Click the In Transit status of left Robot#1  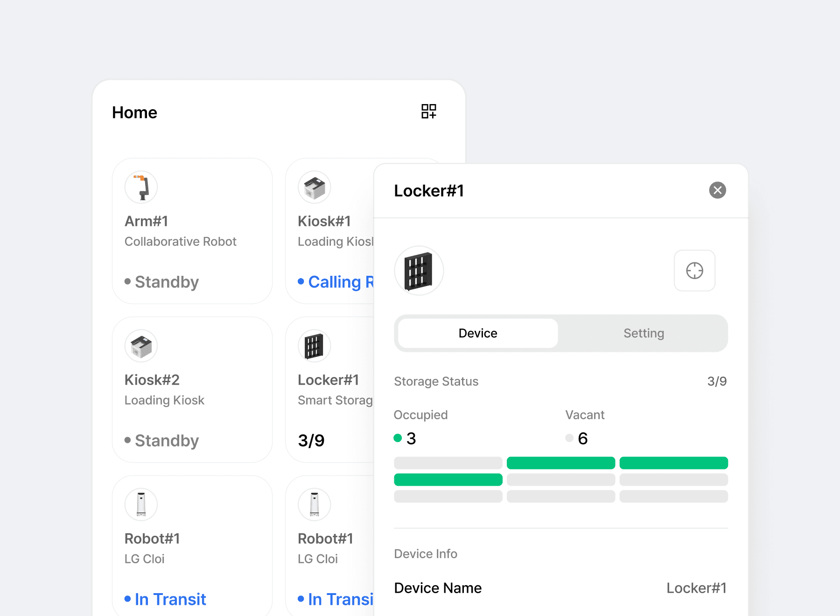[170, 599]
